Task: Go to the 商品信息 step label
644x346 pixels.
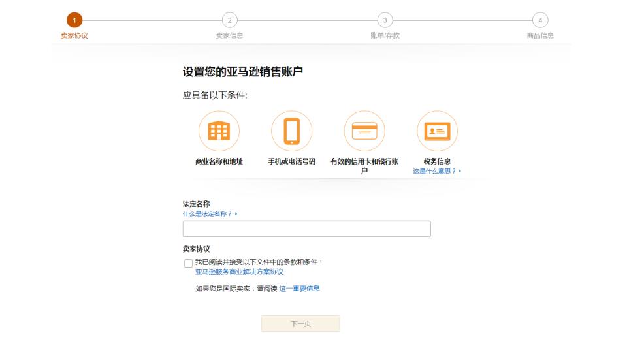Action: pos(540,35)
